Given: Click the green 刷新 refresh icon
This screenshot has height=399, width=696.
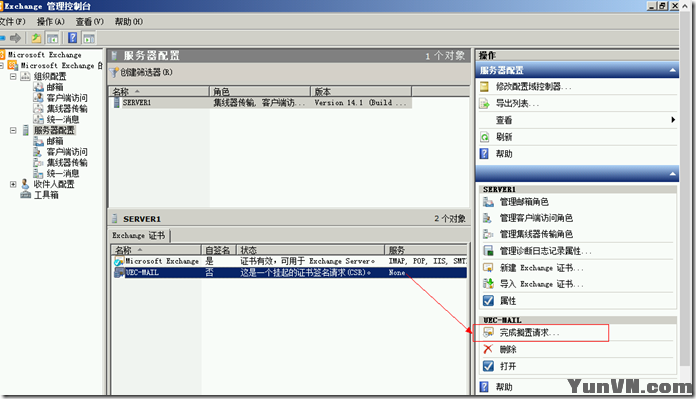Looking at the screenshot, I should tap(485, 137).
